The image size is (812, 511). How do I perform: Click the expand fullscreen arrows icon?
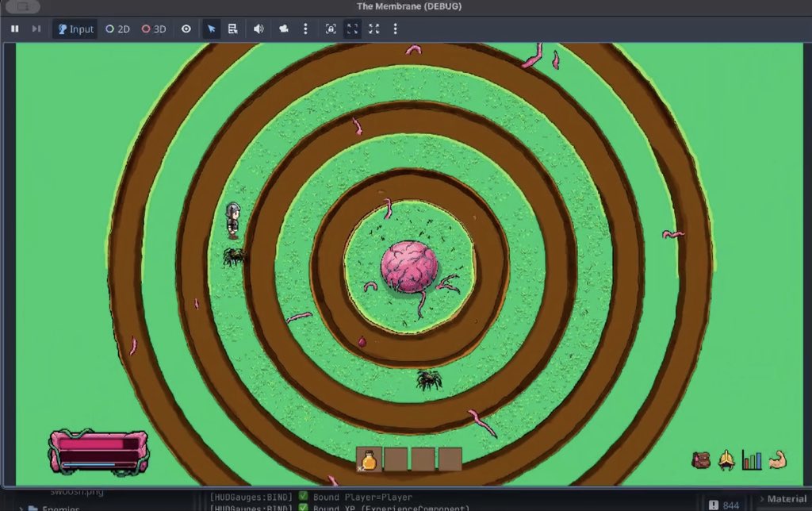(x=374, y=29)
